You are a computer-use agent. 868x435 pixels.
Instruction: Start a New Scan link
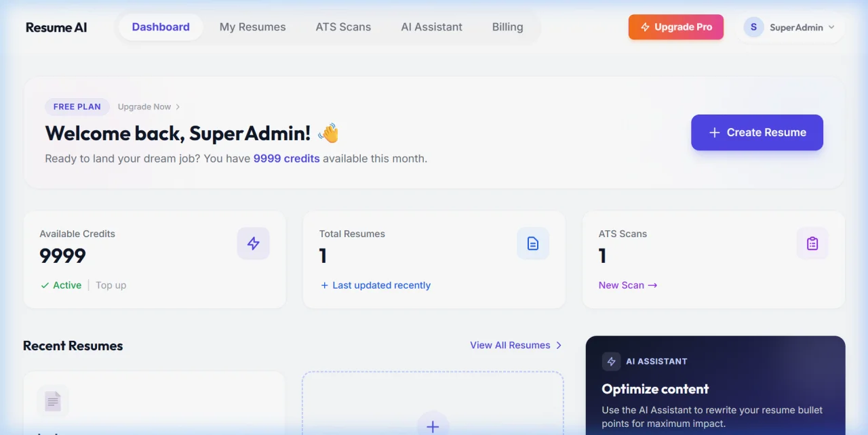point(628,285)
